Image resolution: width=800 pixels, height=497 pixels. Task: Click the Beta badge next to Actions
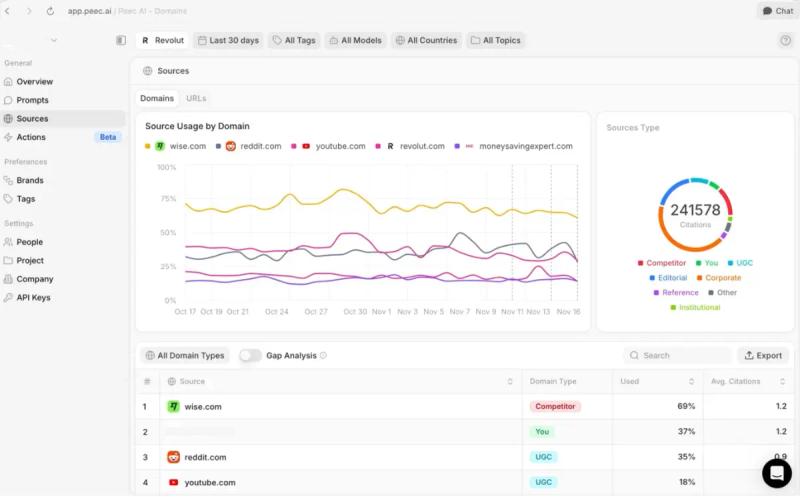click(108, 137)
